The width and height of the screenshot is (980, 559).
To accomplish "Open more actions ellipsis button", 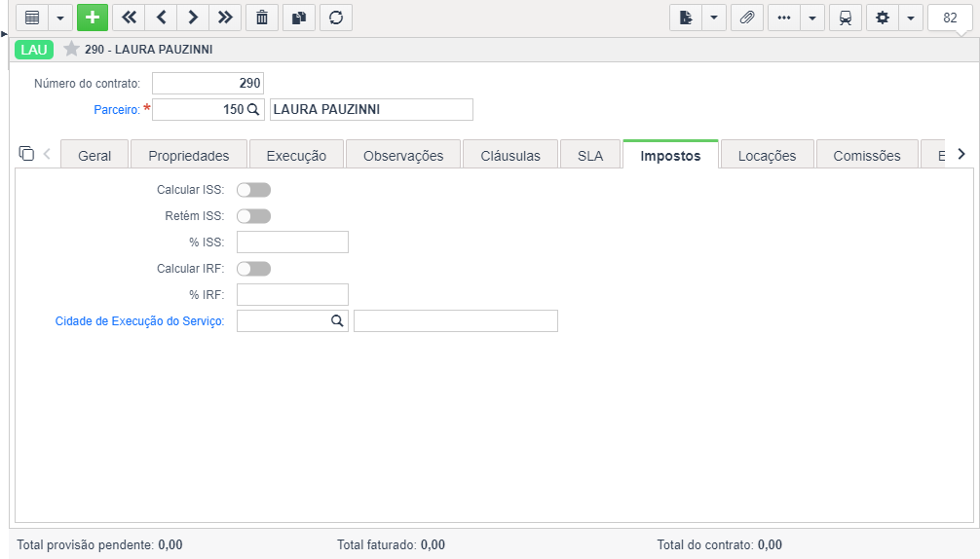I will tap(784, 18).
